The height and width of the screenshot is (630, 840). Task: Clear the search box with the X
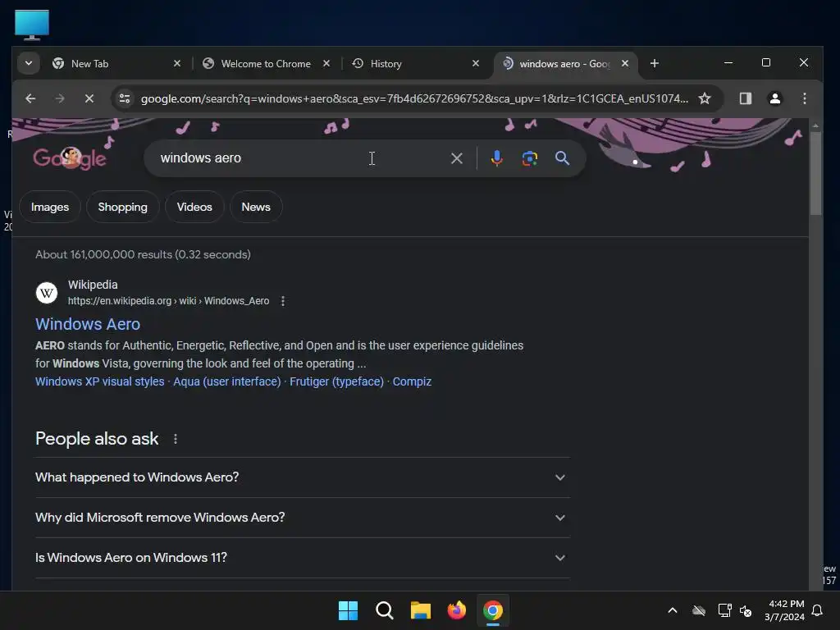tap(456, 158)
